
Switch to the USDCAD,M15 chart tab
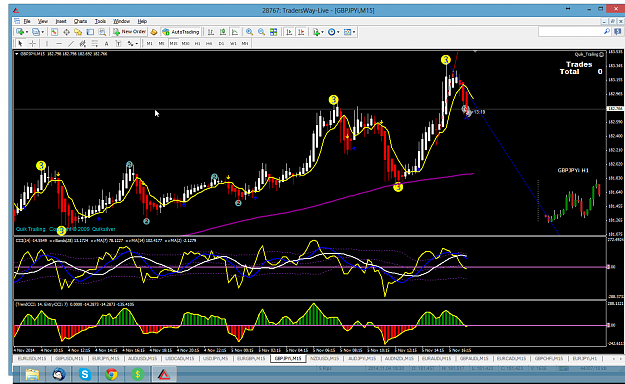tap(179, 358)
